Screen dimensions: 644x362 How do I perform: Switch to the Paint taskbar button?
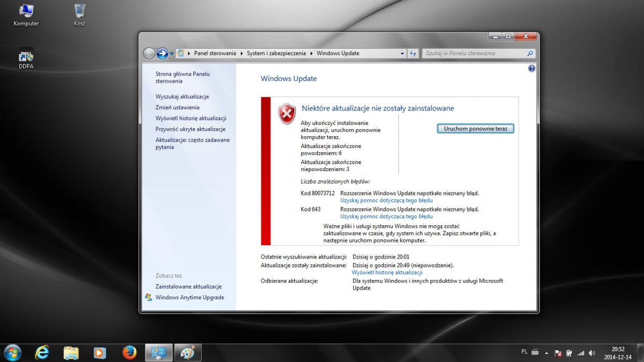click(x=188, y=352)
